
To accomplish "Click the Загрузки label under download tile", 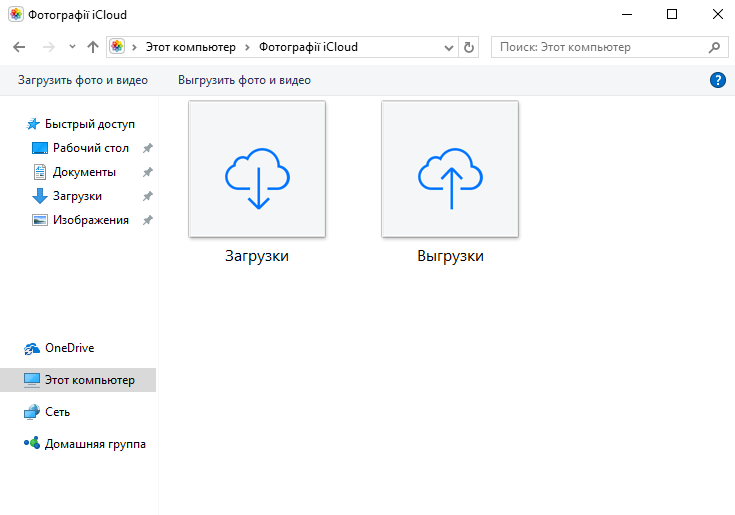I will point(256,256).
